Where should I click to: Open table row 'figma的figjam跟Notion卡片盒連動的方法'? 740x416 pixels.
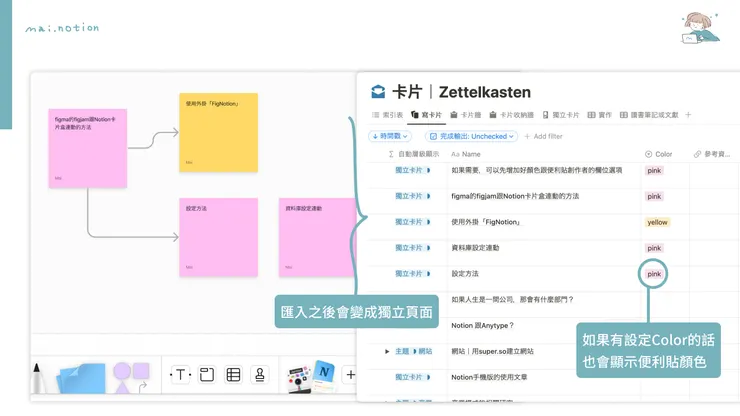pos(515,196)
